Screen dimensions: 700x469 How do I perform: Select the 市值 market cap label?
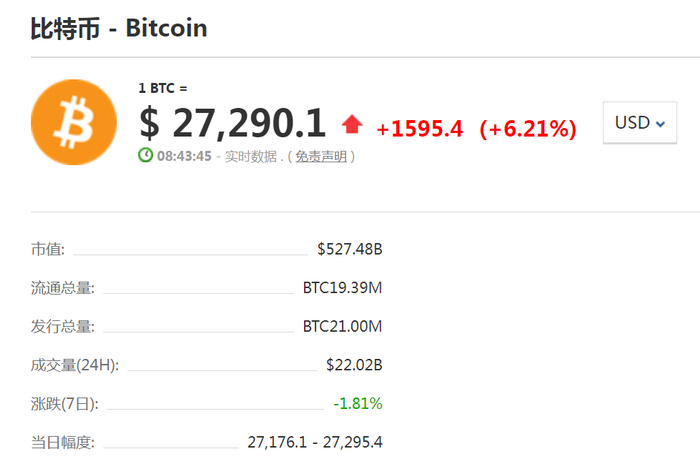(48, 250)
